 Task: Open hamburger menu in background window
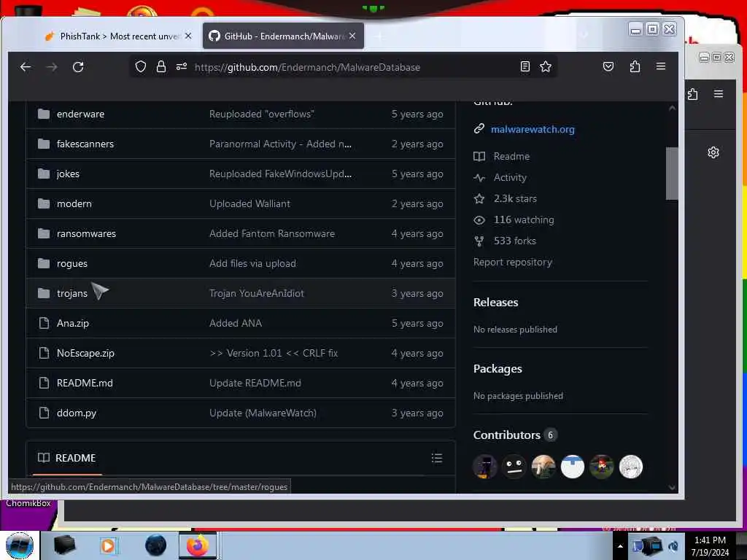coord(719,94)
